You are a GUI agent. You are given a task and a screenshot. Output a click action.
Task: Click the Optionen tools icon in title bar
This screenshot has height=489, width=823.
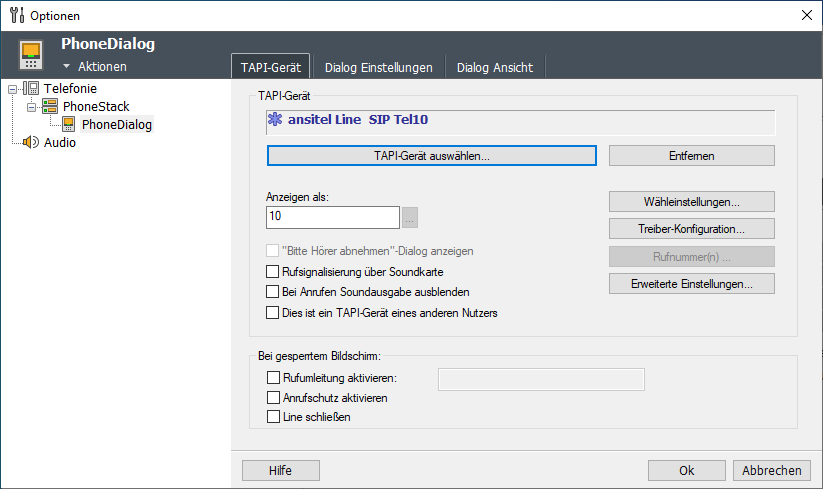tap(15, 15)
